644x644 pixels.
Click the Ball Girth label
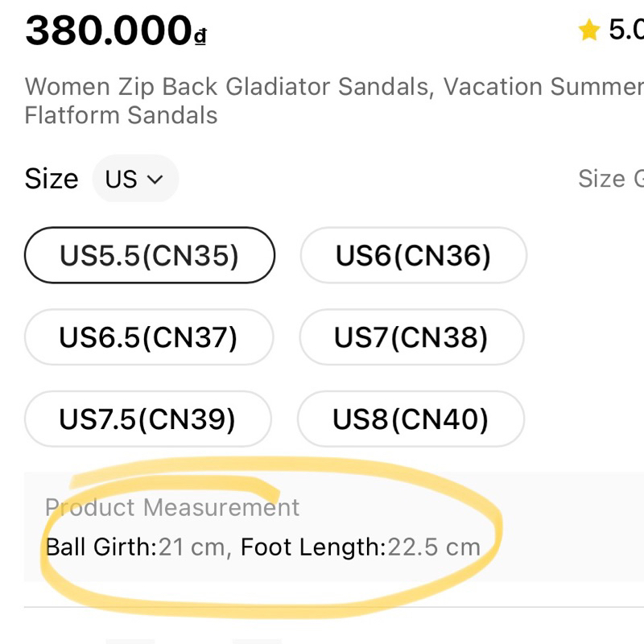click(101, 547)
